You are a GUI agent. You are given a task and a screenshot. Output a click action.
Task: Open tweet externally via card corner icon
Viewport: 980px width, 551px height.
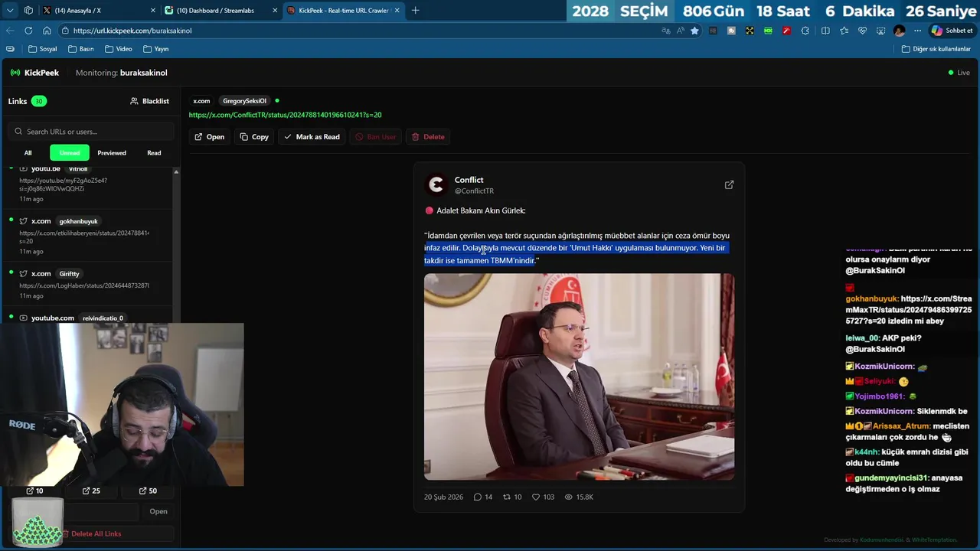tap(729, 184)
